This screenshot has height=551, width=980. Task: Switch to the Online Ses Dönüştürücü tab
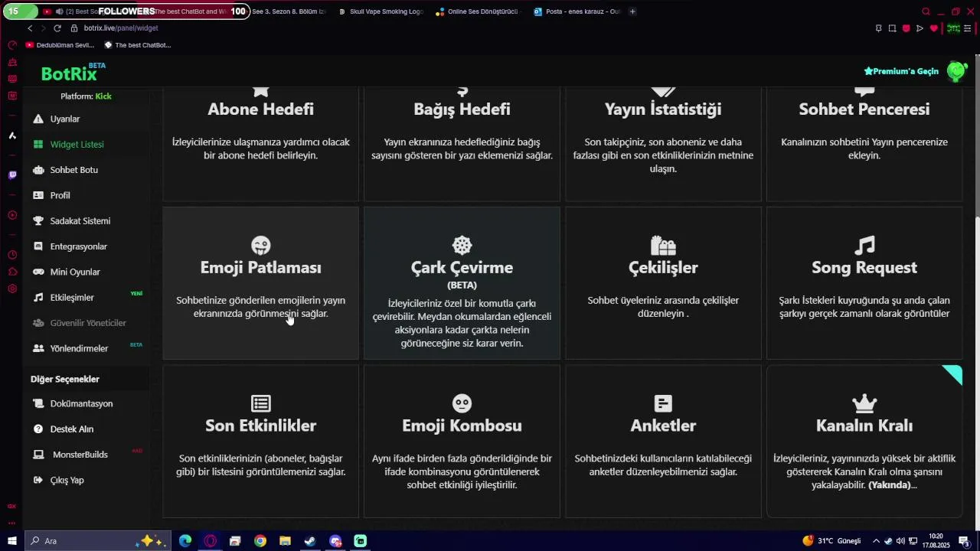tap(478, 11)
